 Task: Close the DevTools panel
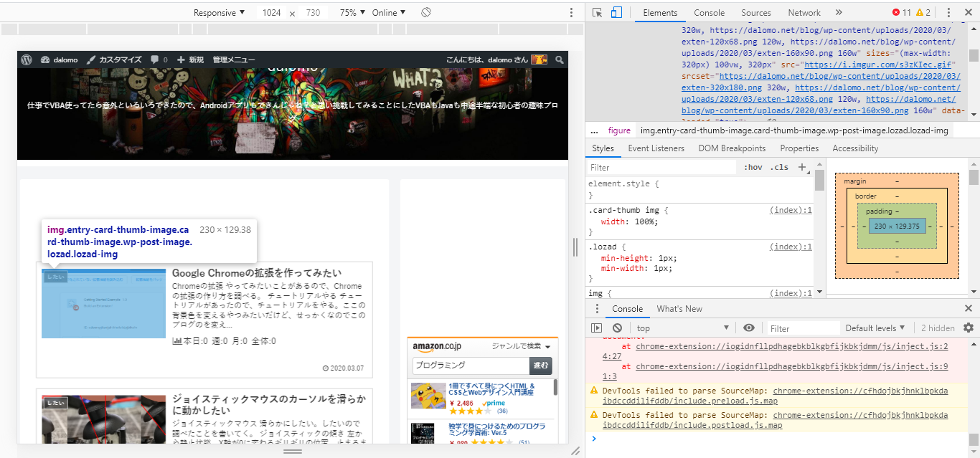click(x=968, y=13)
